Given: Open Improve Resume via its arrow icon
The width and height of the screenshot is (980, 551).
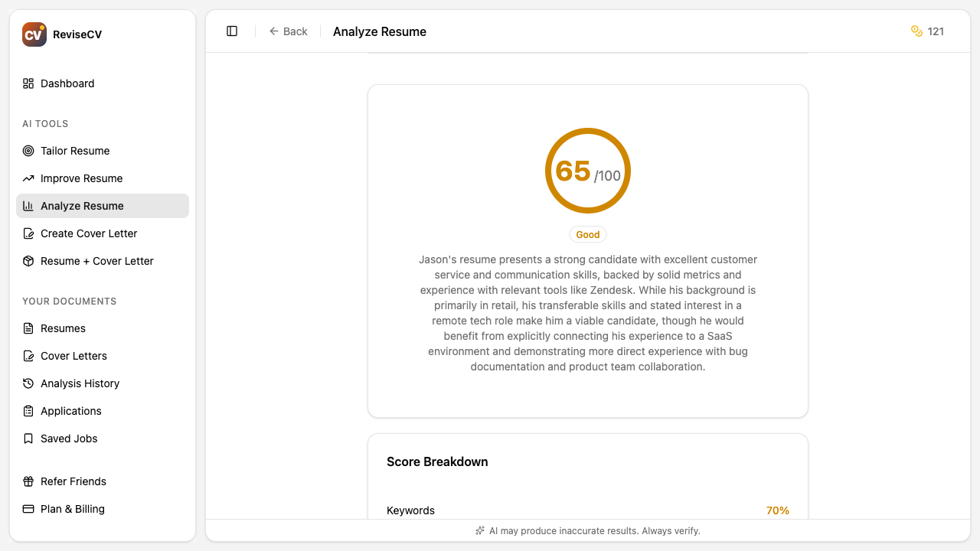Looking at the screenshot, I should coord(28,178).
